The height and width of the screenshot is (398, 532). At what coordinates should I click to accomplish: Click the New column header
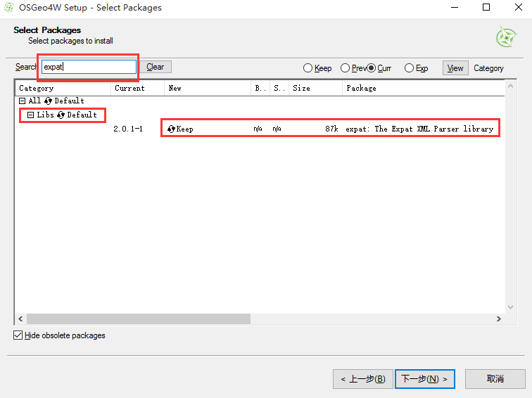[x=208, y=88]
